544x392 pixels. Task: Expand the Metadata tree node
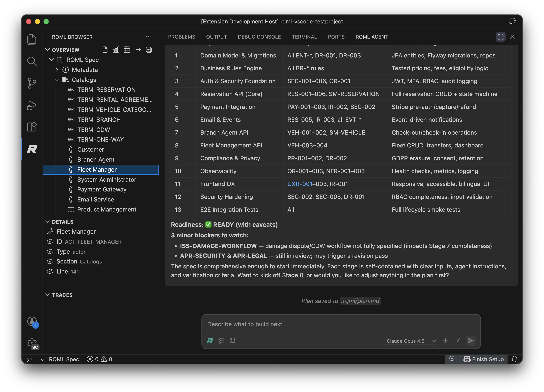point(57,70)
